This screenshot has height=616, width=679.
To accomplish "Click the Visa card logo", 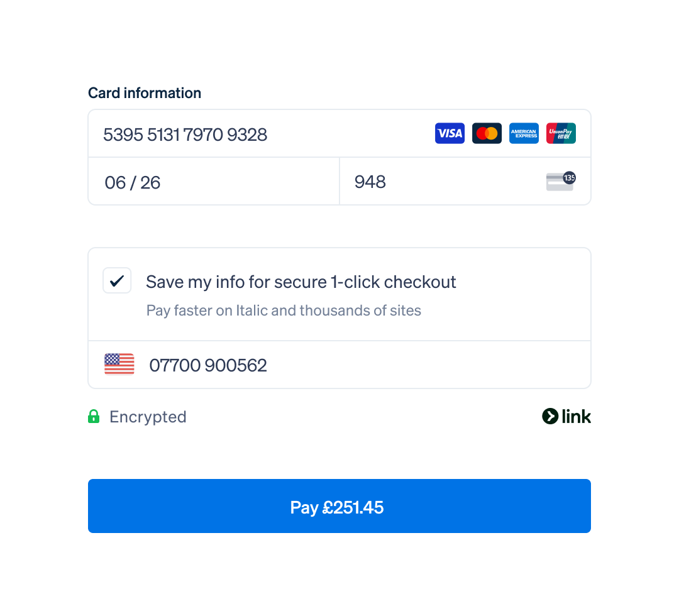I will coord(450,133).
